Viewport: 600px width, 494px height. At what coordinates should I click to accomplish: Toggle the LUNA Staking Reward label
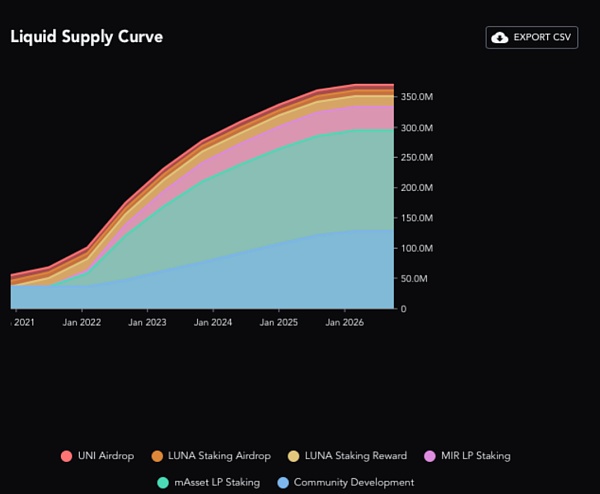point(357,456)
